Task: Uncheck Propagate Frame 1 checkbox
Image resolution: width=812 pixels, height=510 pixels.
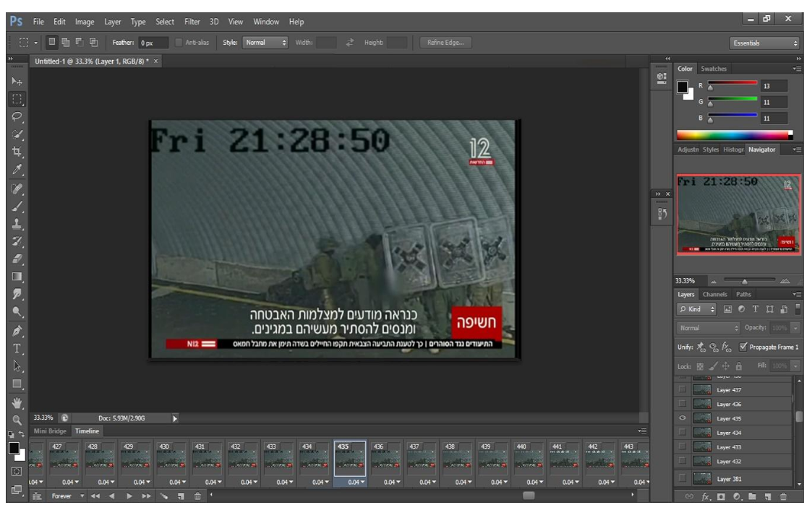Action: (741, 347)
